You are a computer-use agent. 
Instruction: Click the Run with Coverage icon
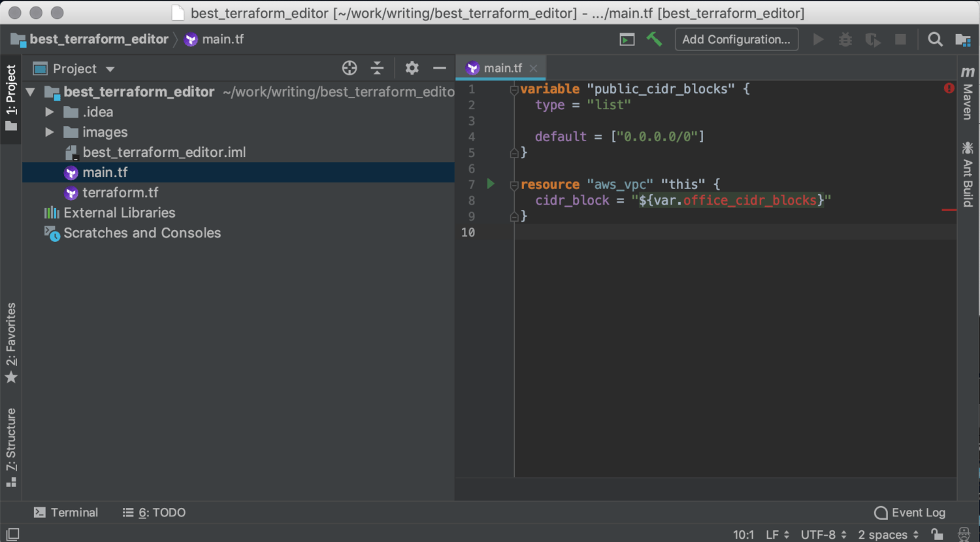click(x=873, y=40)
